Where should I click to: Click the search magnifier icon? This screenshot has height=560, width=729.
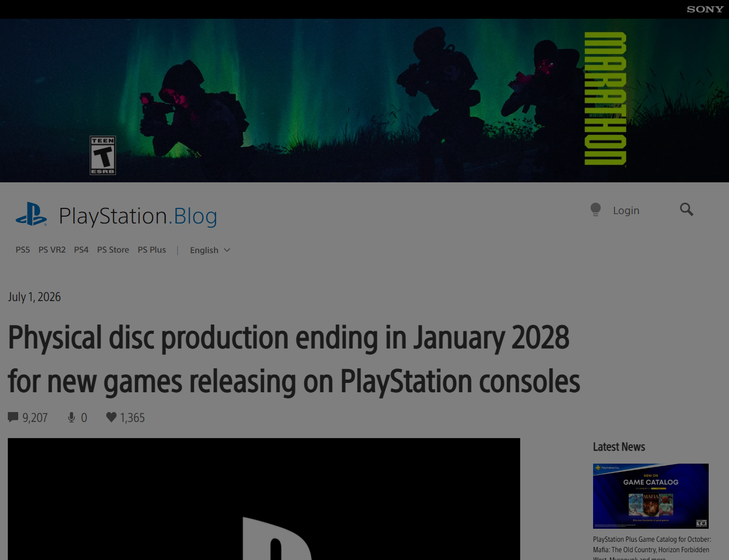click(x=686, y=209)
